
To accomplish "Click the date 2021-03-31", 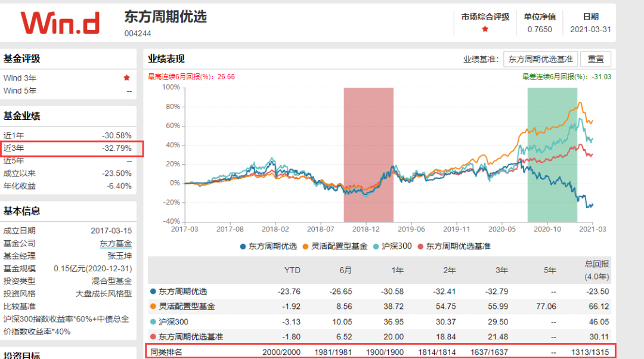I will pos(590,30).
